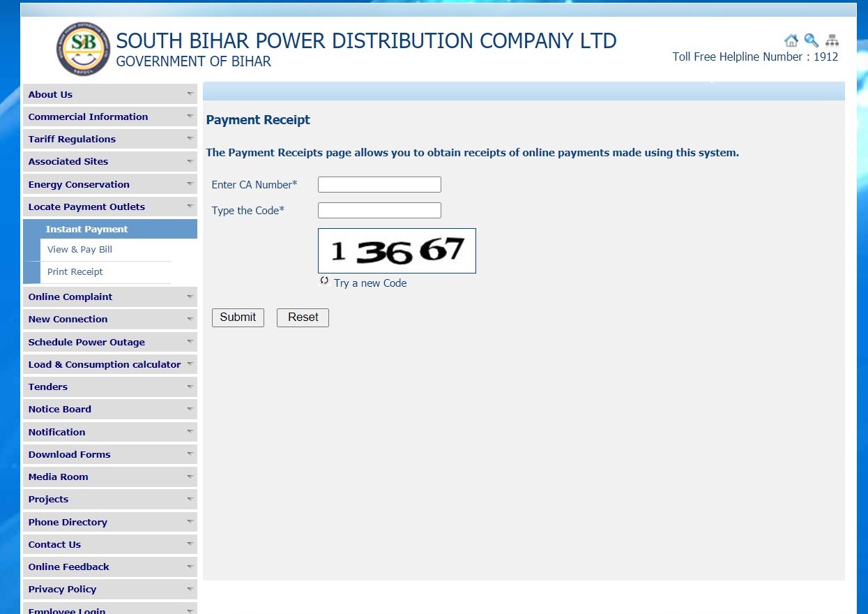Open the Home icon in the header
This screenshot has height=614, width=868.
point(791,40)
